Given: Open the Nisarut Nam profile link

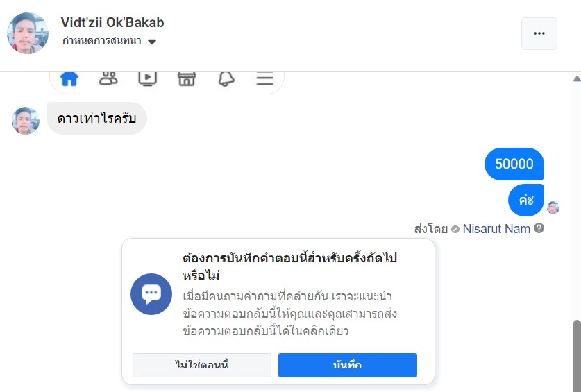Looking at the screenshot, I should (x=496, y=228).
